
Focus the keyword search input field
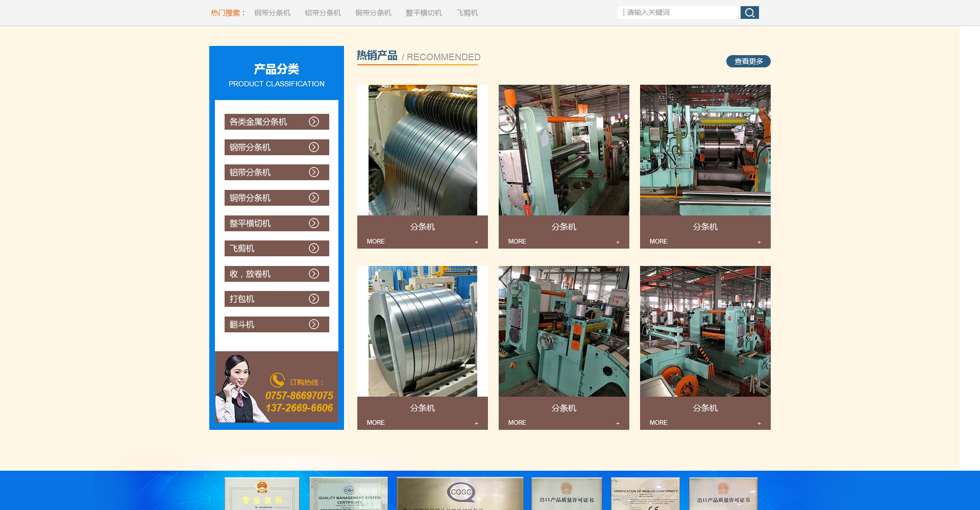(679, 13)
